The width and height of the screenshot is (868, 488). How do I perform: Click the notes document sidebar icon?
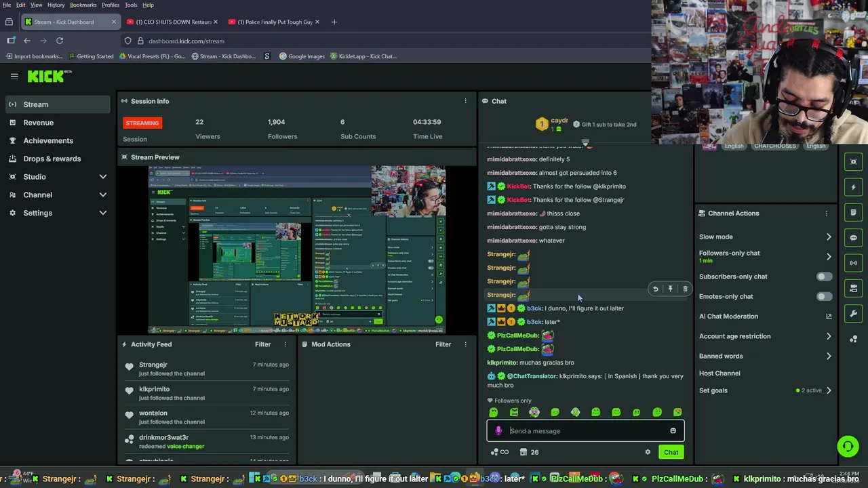coord(854,212)
